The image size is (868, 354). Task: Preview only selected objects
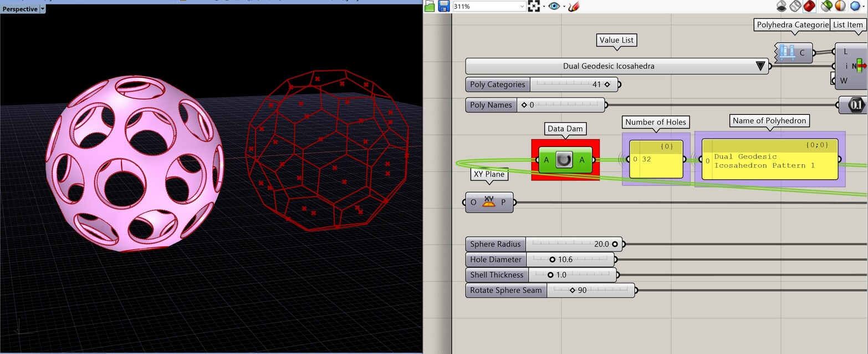click(x=826, y=6)
